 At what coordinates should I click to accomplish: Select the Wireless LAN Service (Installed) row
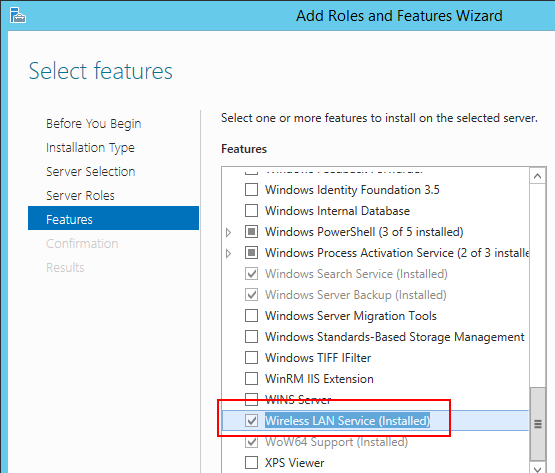point(375,421)
